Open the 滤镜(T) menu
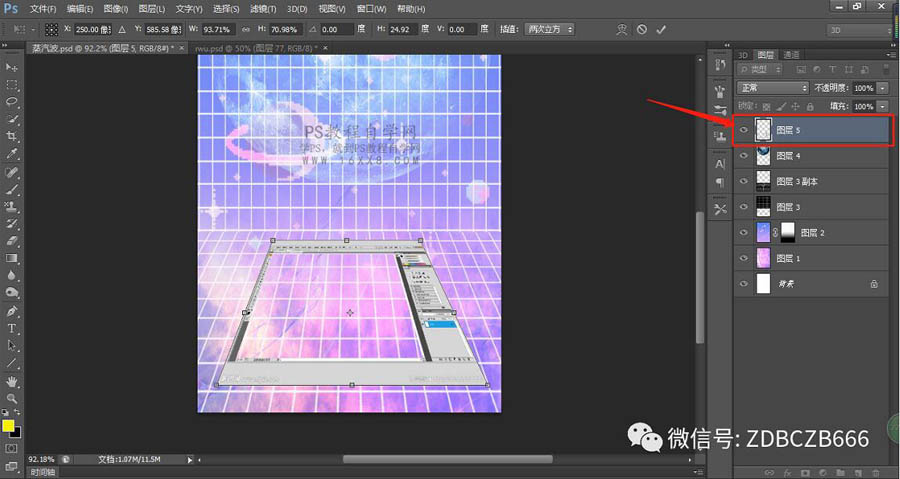Image resolution: width=900 pixels, height=479 pixels. pos(263,8)
